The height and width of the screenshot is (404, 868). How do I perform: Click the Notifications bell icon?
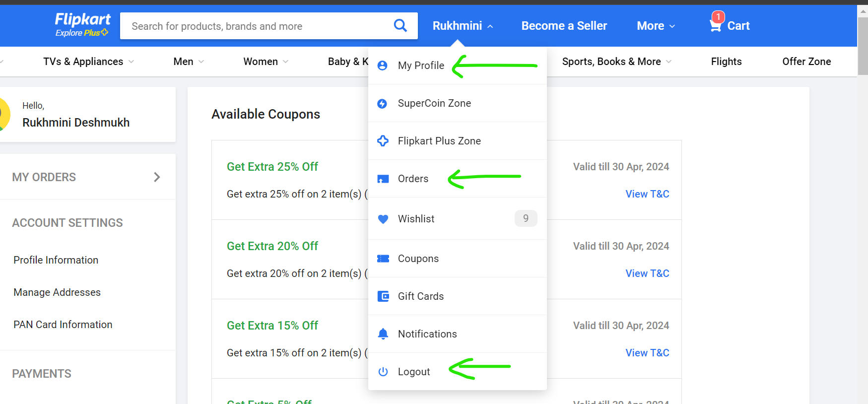tap(383, 334)
